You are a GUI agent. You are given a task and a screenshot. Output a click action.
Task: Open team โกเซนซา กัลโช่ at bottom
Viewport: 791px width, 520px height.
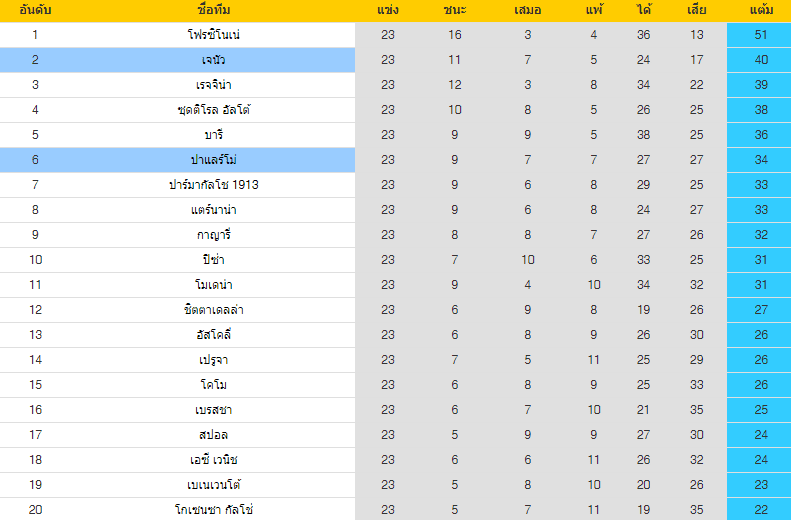[214, 509]
